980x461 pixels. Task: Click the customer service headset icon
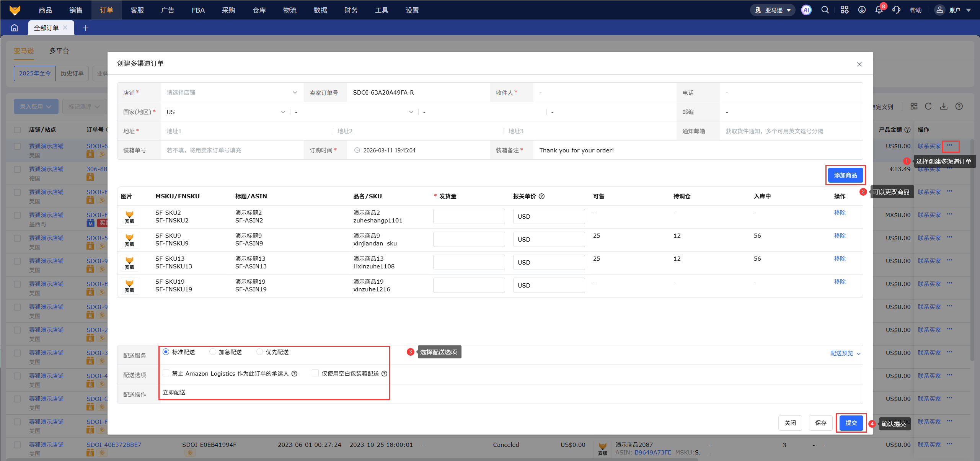coord(896,10)
